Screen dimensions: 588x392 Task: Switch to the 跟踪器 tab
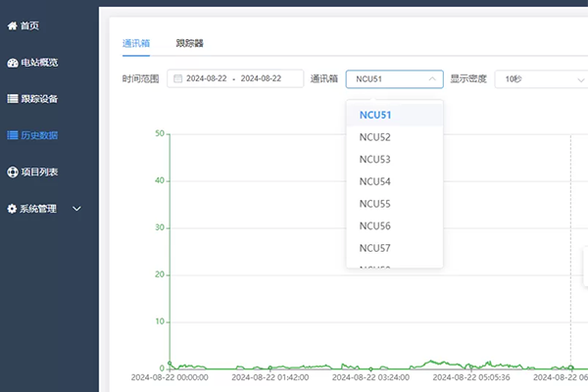coord(189,43)
